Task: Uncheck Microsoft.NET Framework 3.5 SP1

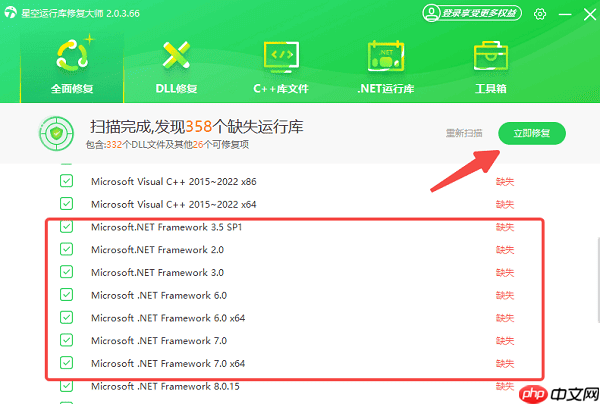Action: (x=66, y=226)
